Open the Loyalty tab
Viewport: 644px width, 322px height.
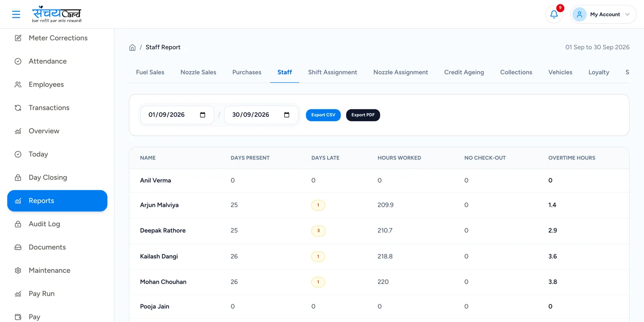[x=599, y=72]
